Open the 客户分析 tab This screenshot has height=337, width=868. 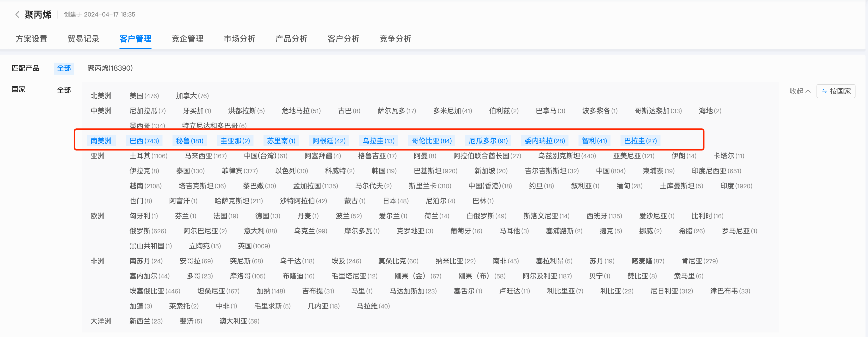point(343,39)
